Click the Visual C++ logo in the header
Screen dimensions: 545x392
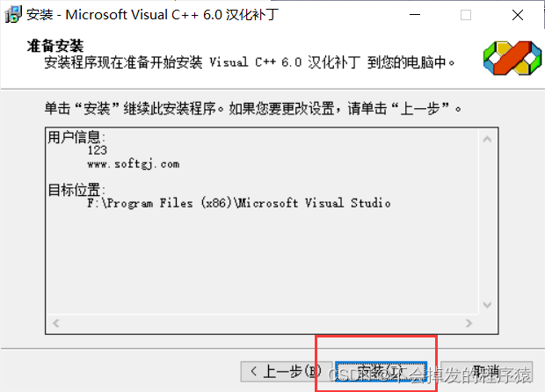(x=512, y=58)
